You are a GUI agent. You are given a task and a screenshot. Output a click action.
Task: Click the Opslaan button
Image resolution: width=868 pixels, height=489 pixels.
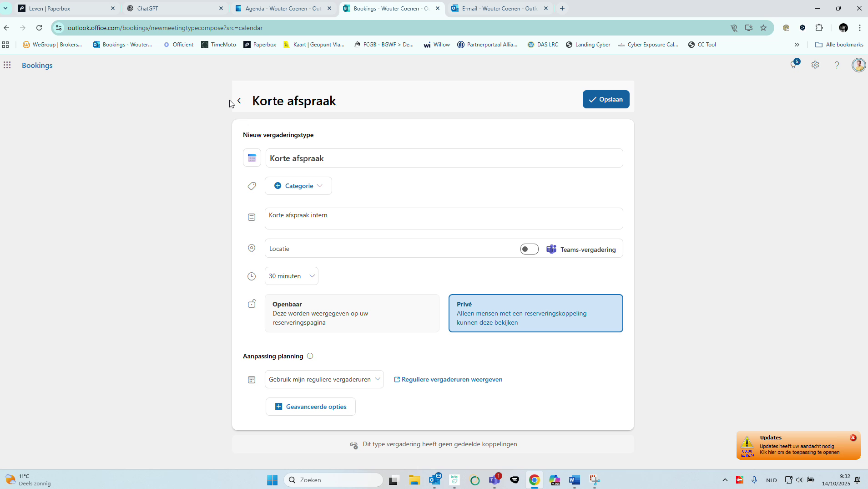coord(606,99)
